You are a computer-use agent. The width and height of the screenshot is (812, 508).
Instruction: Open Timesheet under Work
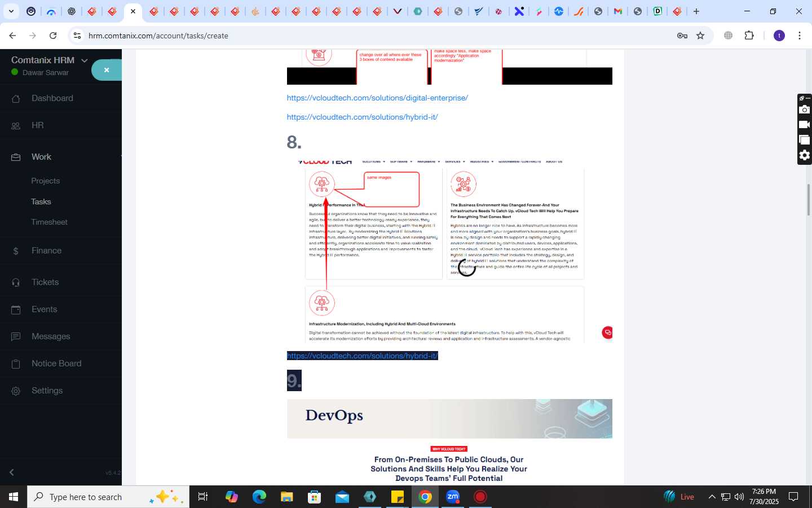click(50, 222)
